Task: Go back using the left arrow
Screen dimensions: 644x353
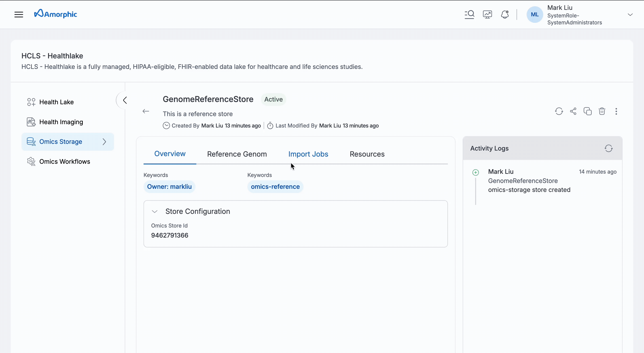Action: coord(146,111)
